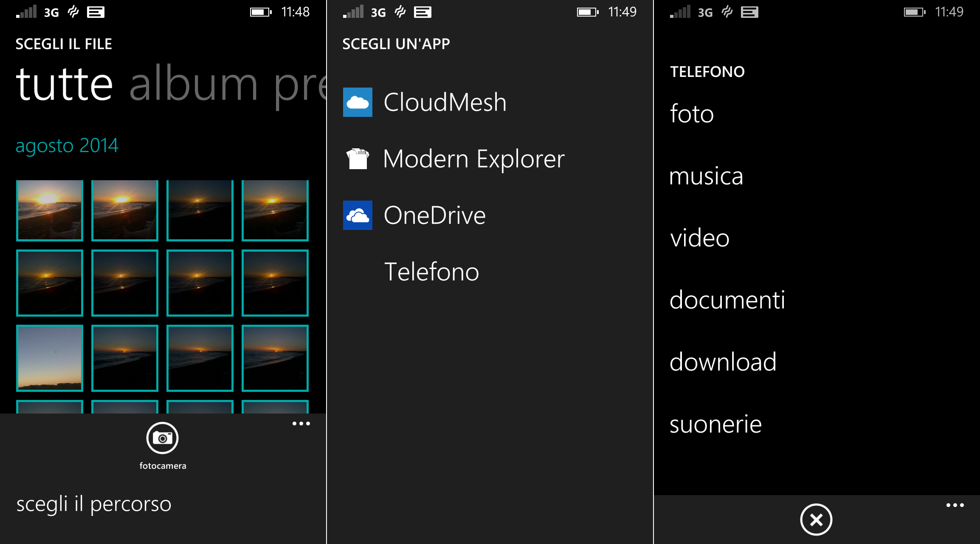This screenshot has width=980, height=544.
Task: Select the blue sky photo thumbnail
Action: point(50,358)
